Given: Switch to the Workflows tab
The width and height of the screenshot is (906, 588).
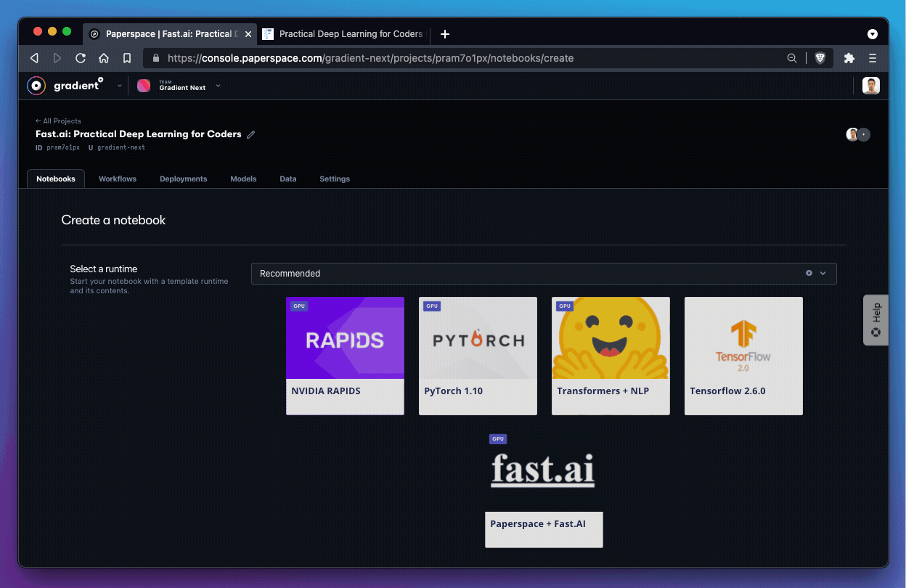Looking at the screenshot, I should tap(118, 179).
